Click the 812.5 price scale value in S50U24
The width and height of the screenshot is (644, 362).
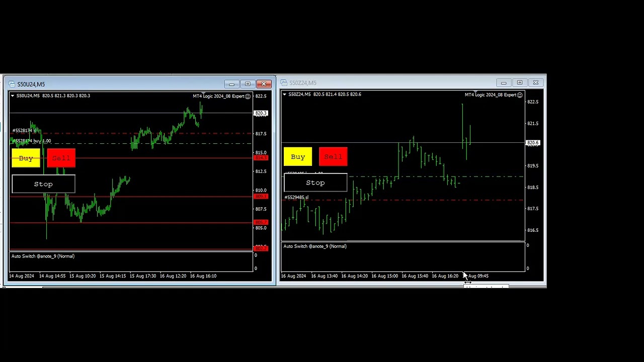[x=261, y=171]
